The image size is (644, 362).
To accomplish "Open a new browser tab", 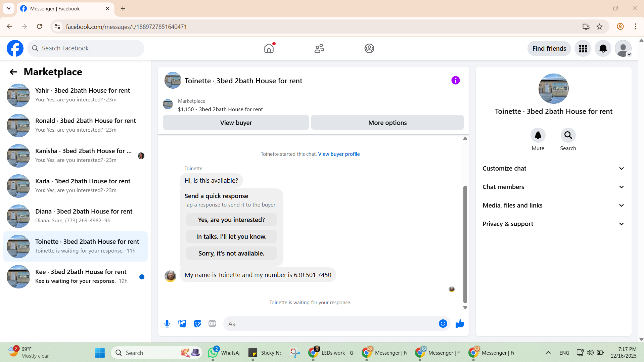I will click(123, 8).
